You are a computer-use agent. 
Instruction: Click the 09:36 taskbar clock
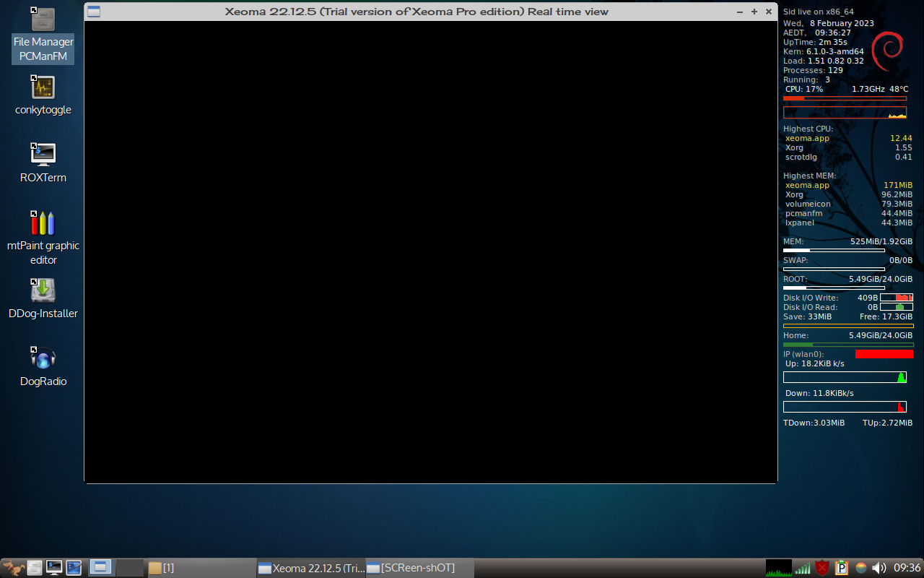pos(907,568)
